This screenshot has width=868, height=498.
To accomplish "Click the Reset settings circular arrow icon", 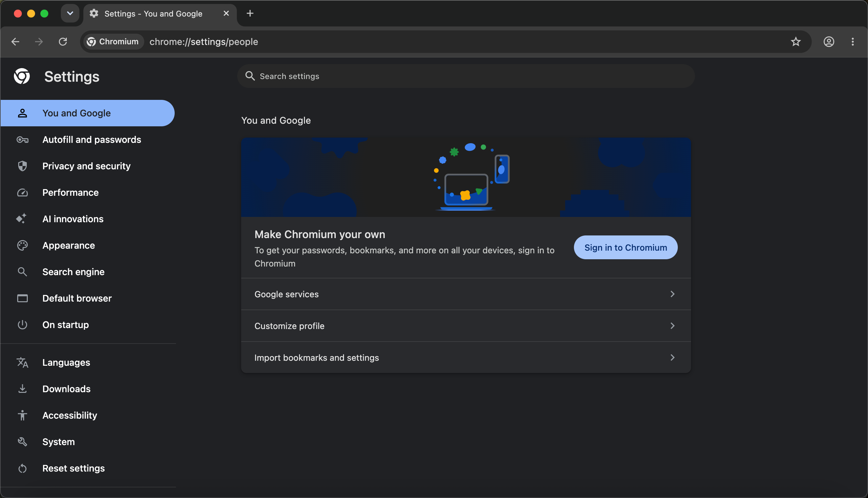I will [x=22, y=468].
